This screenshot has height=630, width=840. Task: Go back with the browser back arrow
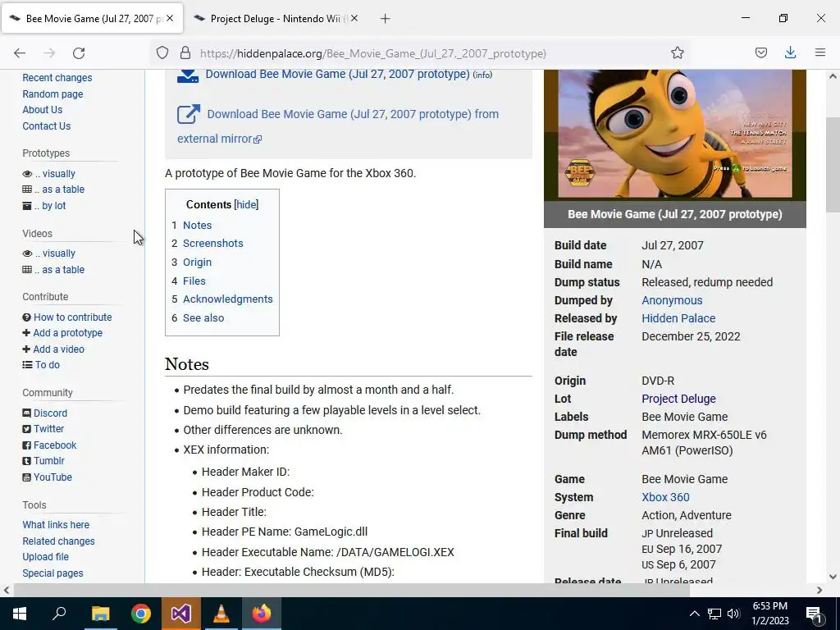[20, 53]
